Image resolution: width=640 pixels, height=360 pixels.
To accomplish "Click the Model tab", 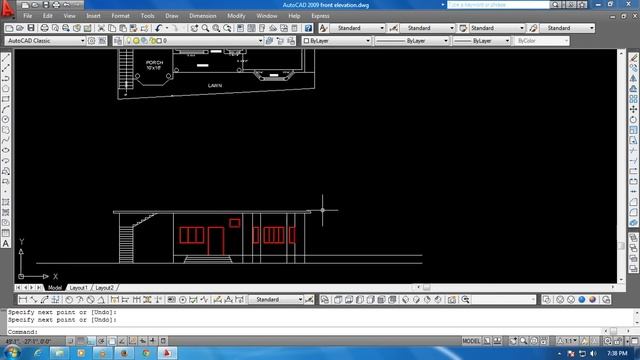I will point(55,288).
